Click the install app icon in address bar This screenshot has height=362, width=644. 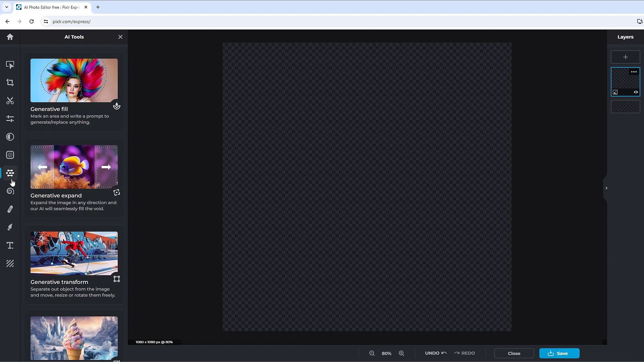pyautogui.click(x=639, y=21)
